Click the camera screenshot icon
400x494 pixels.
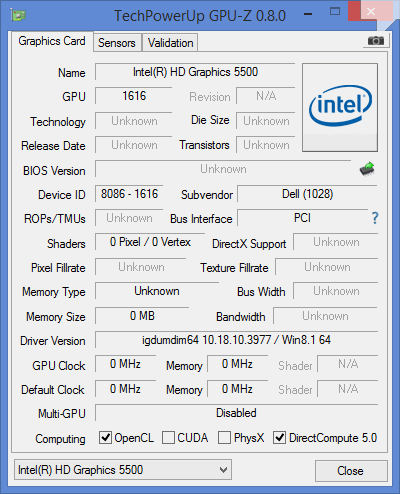pyautogui.click(x=376, y=41)
